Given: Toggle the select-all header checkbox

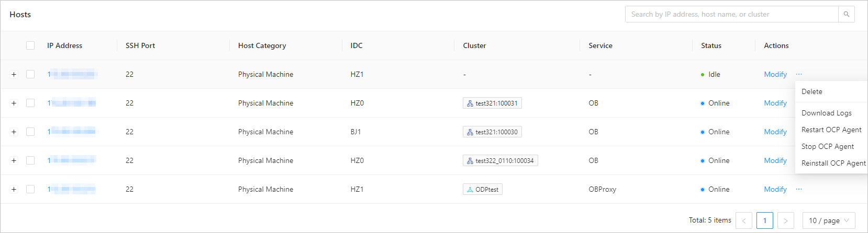Looking at the screenshot, I should coord(30,45).
